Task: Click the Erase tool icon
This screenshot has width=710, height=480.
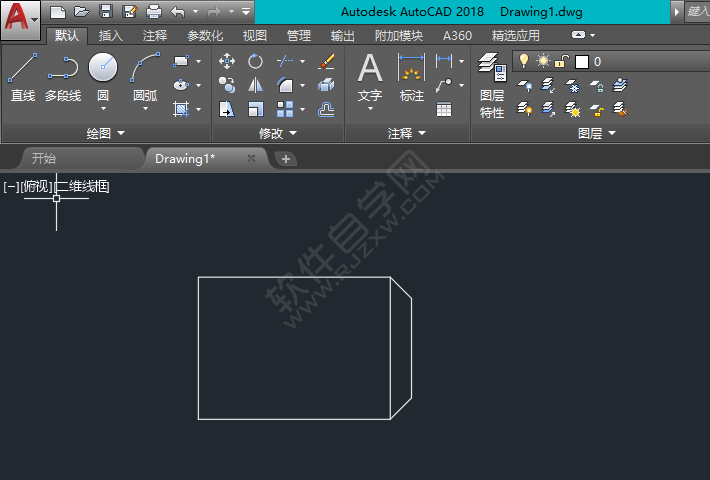Action: (326, 61)
